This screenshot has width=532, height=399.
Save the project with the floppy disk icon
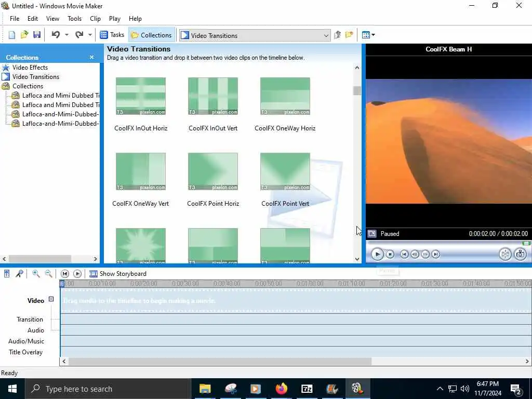point(37,35)
